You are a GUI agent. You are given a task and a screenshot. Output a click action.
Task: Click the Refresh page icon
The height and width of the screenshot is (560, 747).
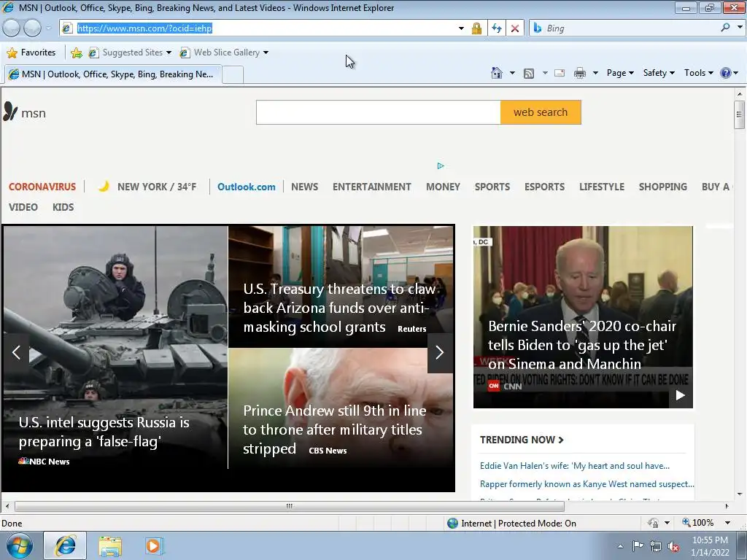tap(497, 28)
